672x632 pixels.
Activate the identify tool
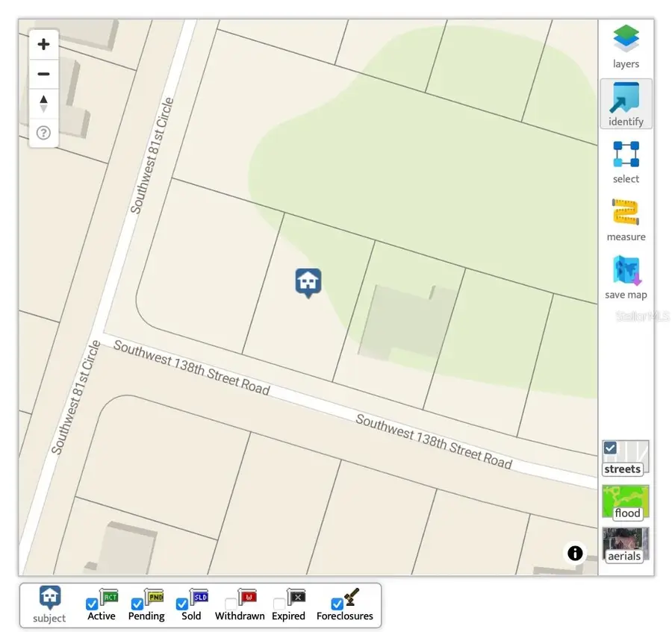click(626, 104)
